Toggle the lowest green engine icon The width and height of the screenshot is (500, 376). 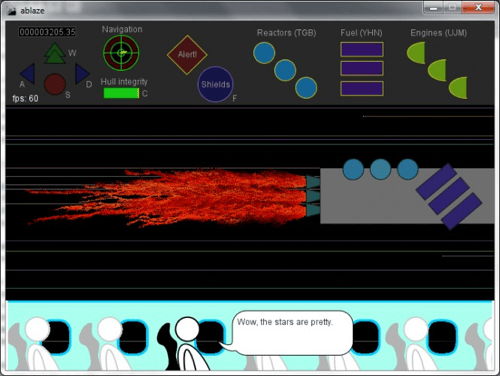458,88
